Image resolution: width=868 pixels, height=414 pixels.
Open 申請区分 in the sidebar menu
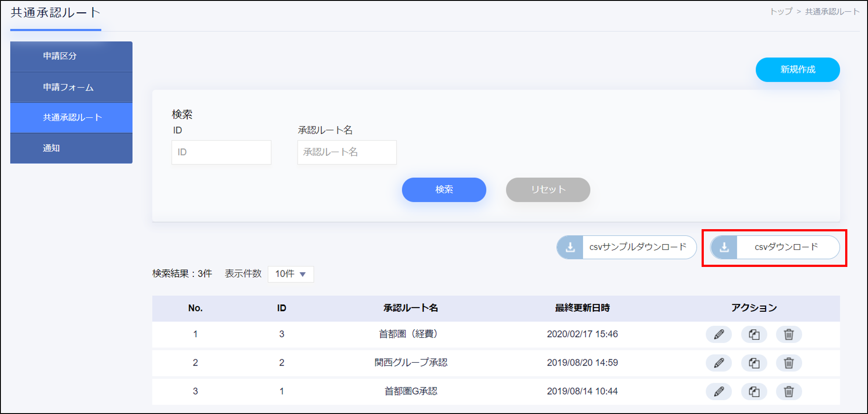click(71, 56)
